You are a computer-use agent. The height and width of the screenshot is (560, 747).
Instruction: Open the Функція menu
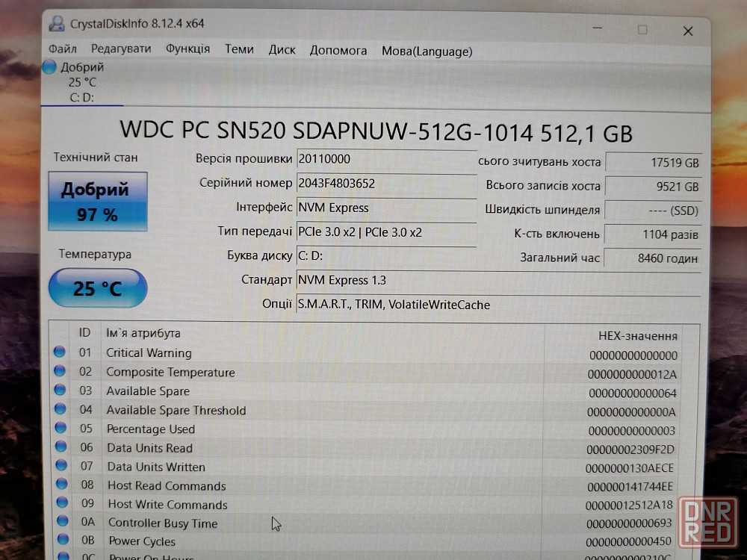click(x=187, y=49)
